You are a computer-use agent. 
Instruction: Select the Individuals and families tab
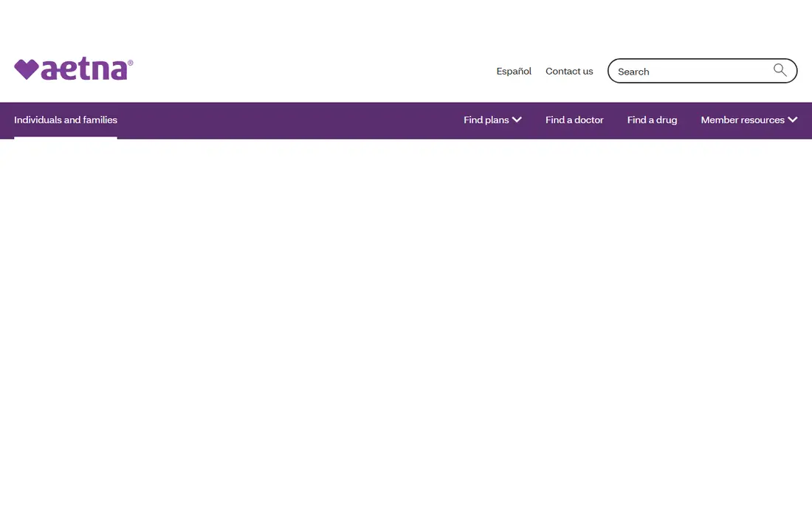(66, 120)
